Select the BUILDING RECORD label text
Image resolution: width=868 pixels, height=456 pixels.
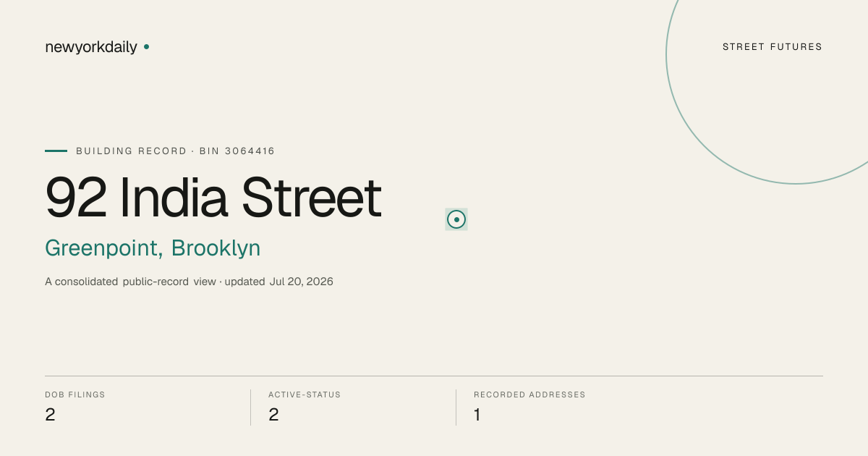pyautogui.click(x=131, y=151)
